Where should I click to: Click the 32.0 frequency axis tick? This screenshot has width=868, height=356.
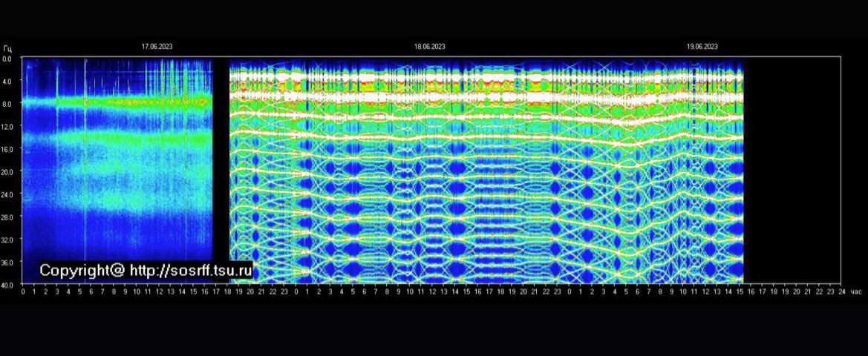pos(7,240)
